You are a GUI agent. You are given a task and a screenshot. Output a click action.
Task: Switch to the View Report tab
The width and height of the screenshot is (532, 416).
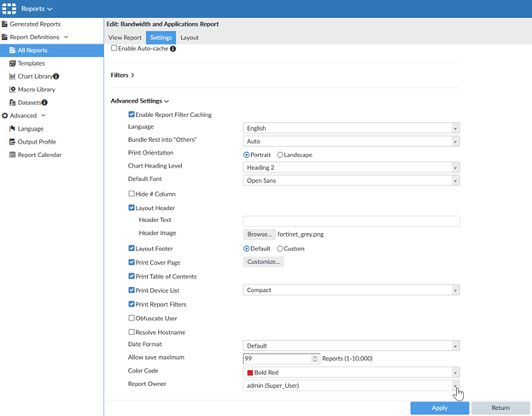coord(125,38)
